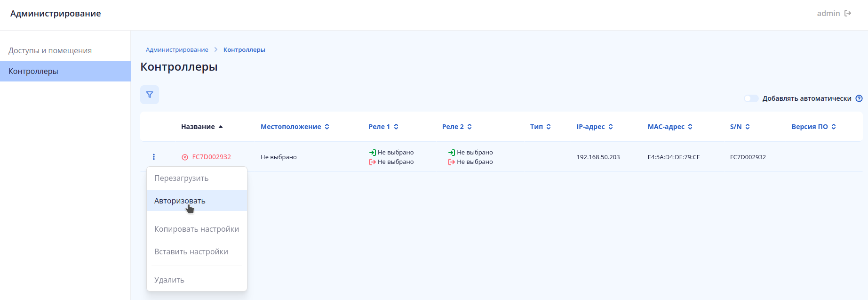Open controller FC7D002932 name link
Image resolution: width=868 pixels, height=300 pixels.
(211, 157)
